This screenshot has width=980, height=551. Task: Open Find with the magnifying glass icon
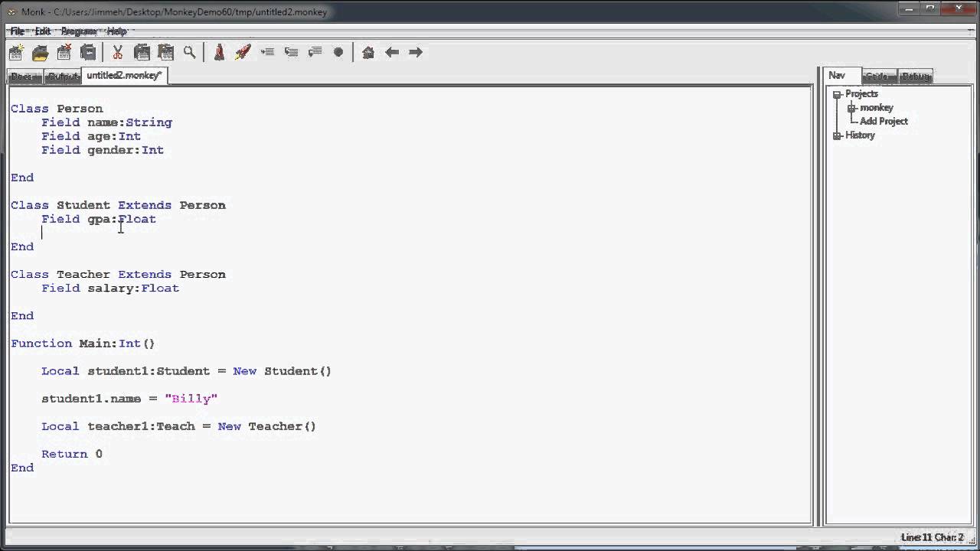point(189,52)
